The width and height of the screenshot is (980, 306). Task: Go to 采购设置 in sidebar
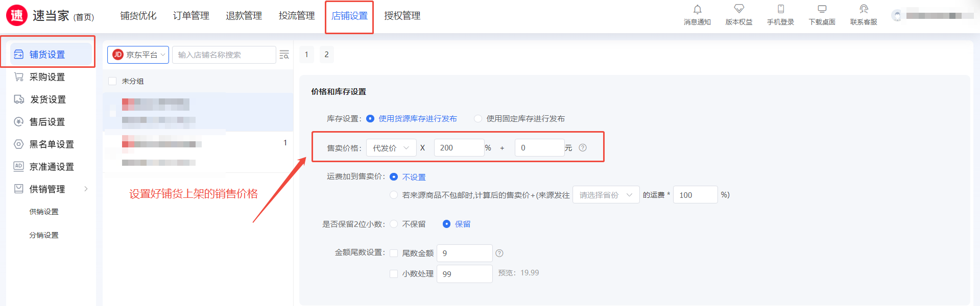click(x=47, y=77)
